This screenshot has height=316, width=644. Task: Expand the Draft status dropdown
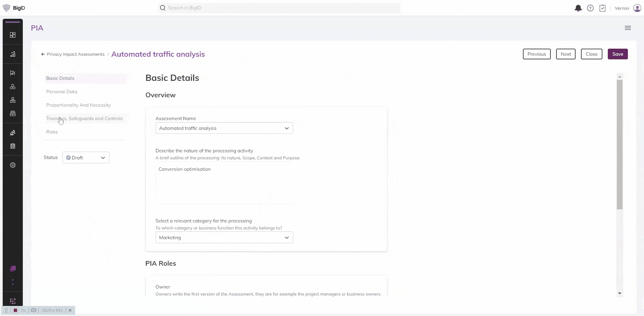click(86, 158)
